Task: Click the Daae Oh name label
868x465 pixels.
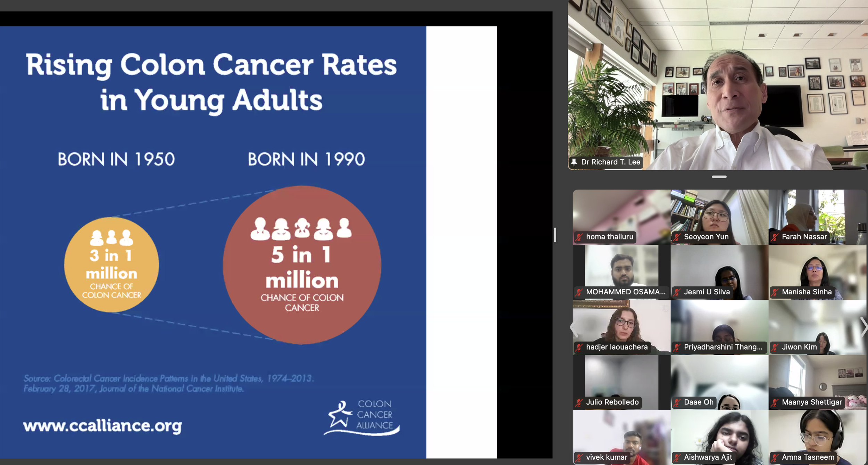Action: 698,402
